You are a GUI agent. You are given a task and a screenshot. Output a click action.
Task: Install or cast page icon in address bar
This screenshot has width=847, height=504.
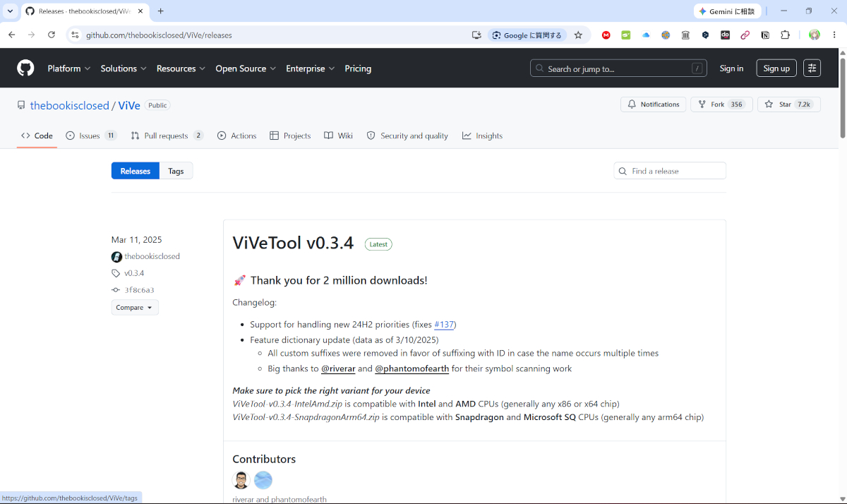point(477,35)
